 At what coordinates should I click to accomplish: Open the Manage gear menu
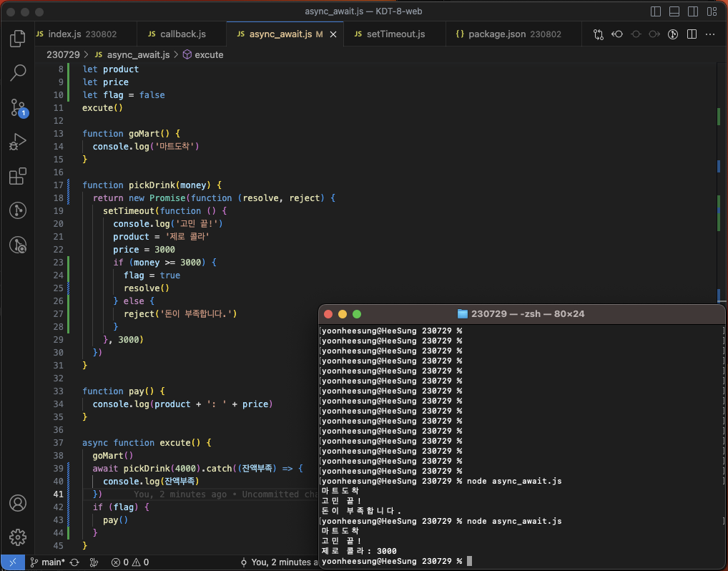click(x=18, y=537)
